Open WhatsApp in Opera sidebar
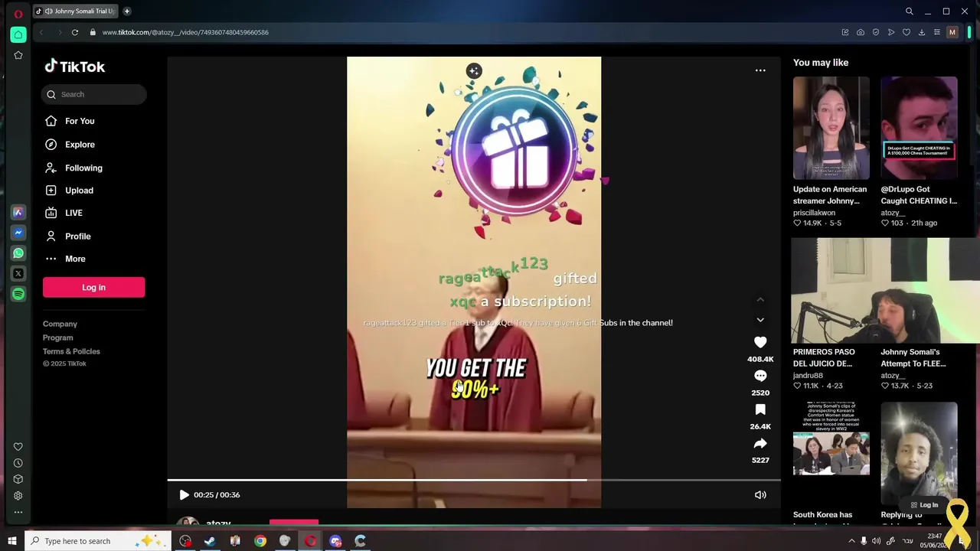Viewport: 980px width, 551px height. coord(18,253)
